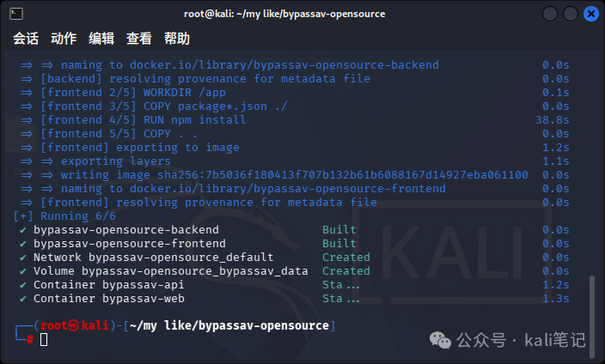This screenshot has height=364, width=605.
Task: Click the 1.3s time for bypassav-web
Action: tap(556, 299)
